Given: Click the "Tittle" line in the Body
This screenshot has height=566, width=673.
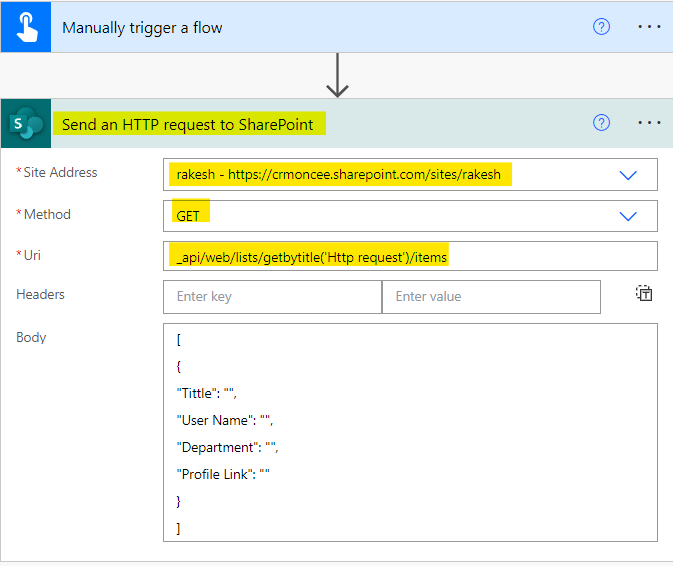Looking at the screenshot, I should 206,393.
